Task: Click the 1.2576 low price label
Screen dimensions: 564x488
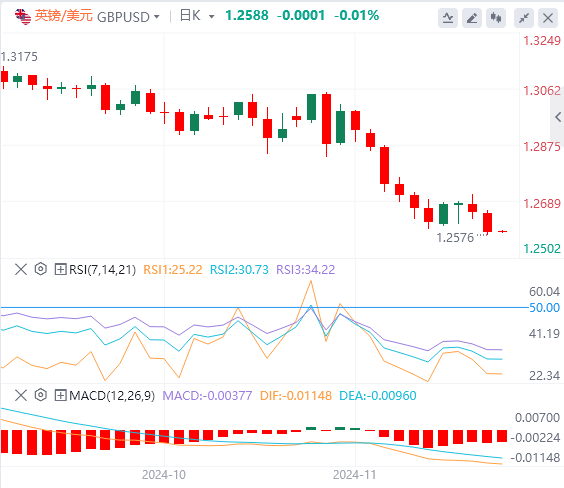Action: pyautogui.click(x=455, y=238)
